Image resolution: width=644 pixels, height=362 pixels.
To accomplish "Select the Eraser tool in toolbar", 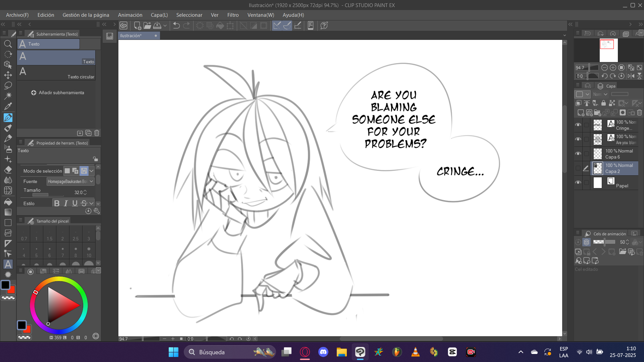I will [8, 170].
